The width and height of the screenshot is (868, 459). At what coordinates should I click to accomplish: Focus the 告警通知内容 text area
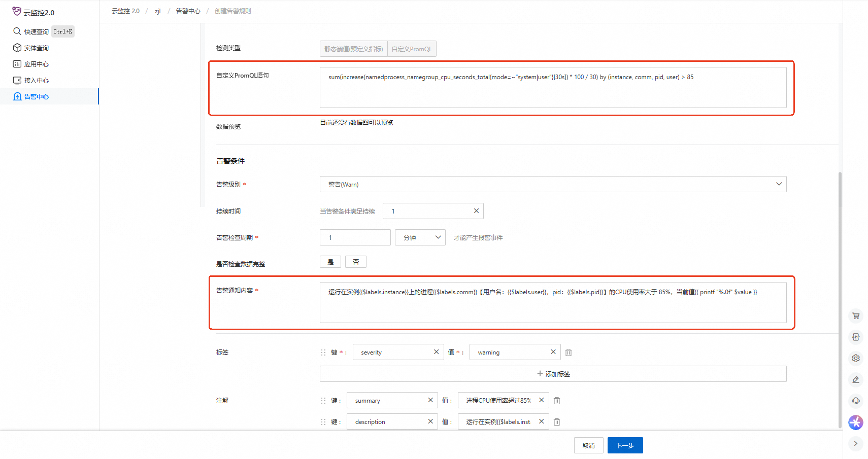click(x=553, y=302)
